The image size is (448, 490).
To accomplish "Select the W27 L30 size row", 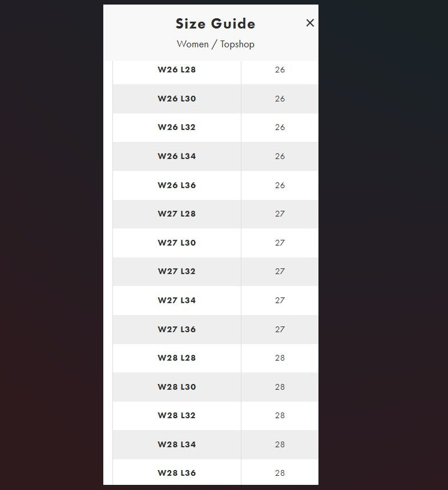I will pyautogui.click(x=177, y=243).
